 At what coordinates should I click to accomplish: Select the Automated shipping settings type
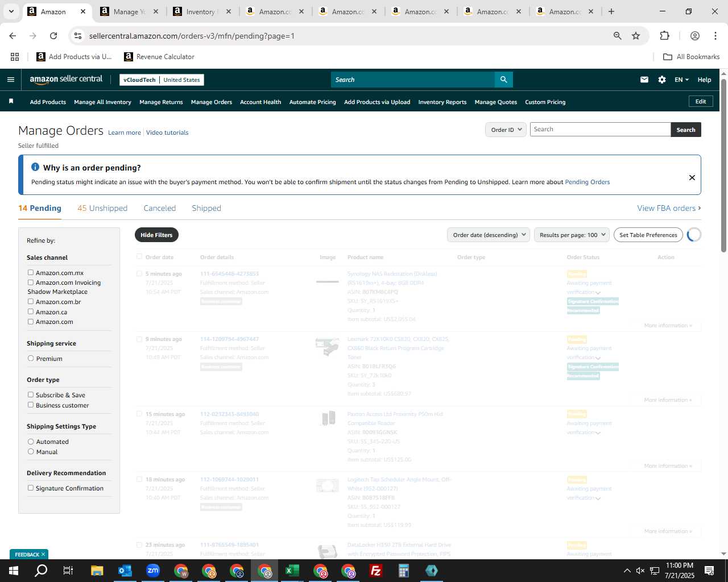click(x=31, y=441)
